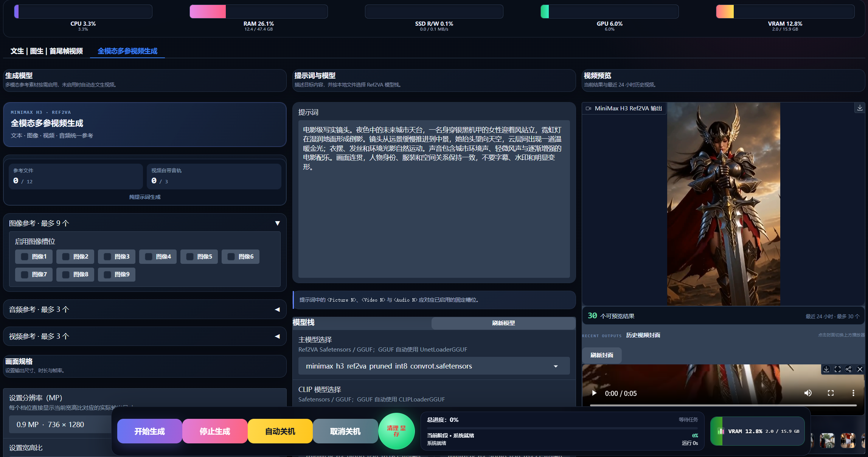
Task: Click the 刷新封面 button
Action: [x=602, y=355]
